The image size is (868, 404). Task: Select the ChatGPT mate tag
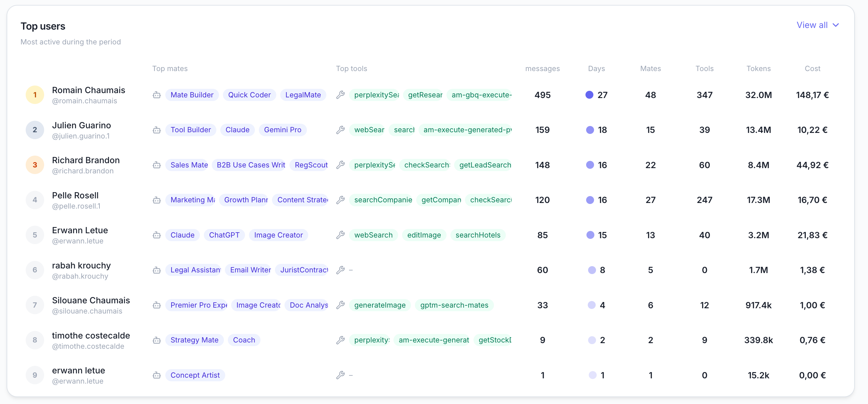coord(224,235)
